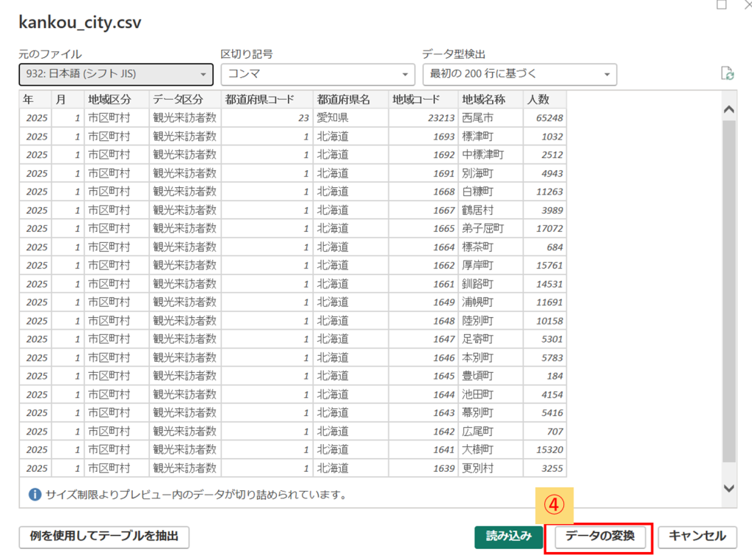Click the 人数 value 10158
This screenshot has width=752, height=560.
(545, 321)
